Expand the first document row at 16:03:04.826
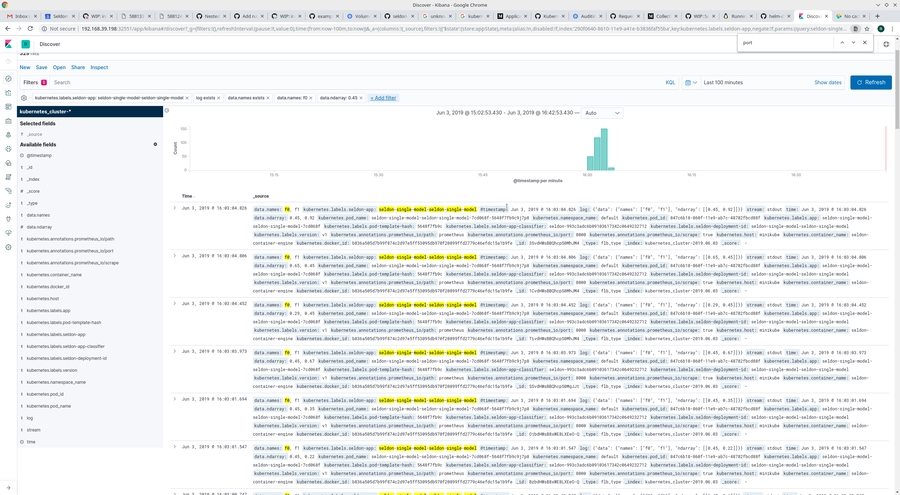The image size is (900, 495). 174,208
